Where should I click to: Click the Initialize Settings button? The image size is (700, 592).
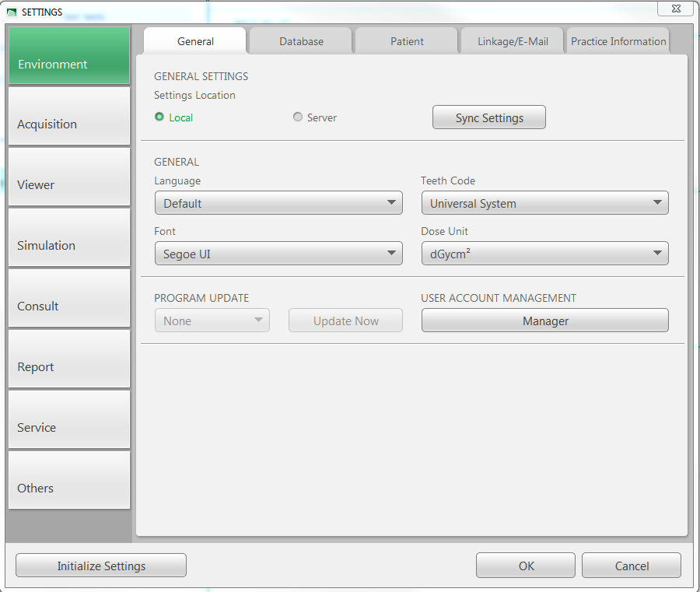click(x=101, y=566)
